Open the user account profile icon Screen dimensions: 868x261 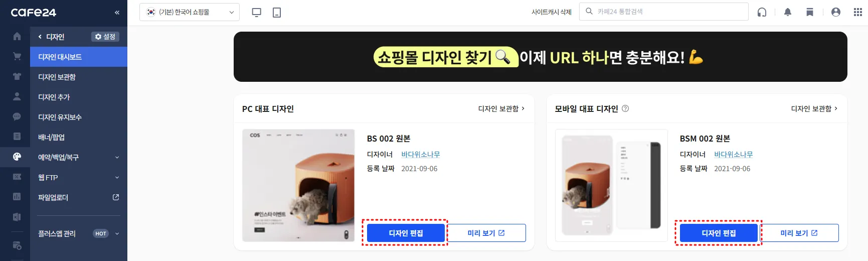(x=835, y=12)
